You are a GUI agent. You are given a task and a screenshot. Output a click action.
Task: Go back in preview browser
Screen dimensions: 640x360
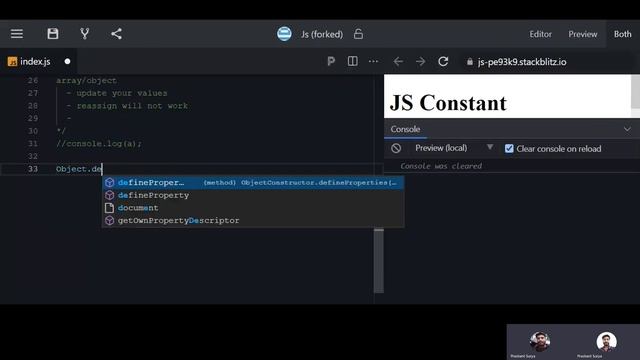coord(398,62)
